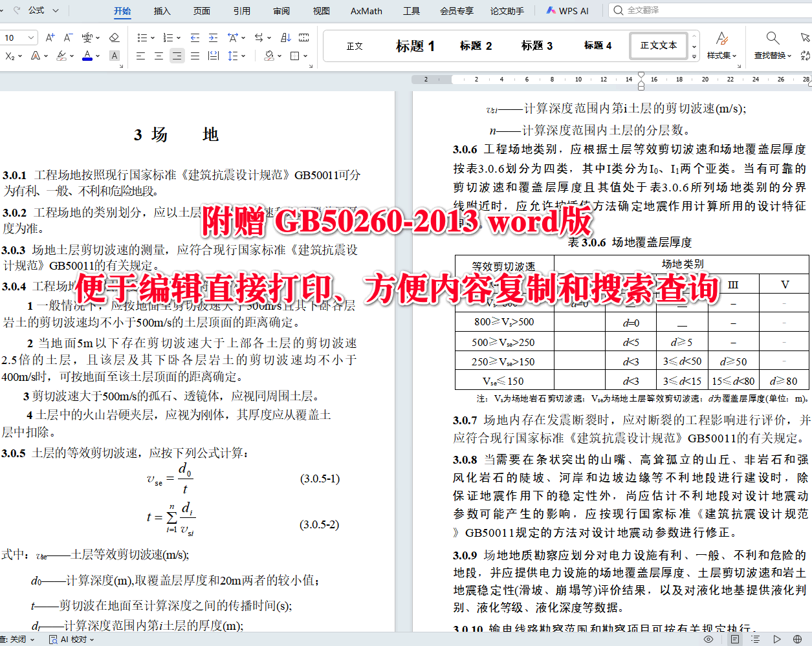Apply the 标题 2 style
The height and width of the screenshot is (646, 812).
pos(476,46)
